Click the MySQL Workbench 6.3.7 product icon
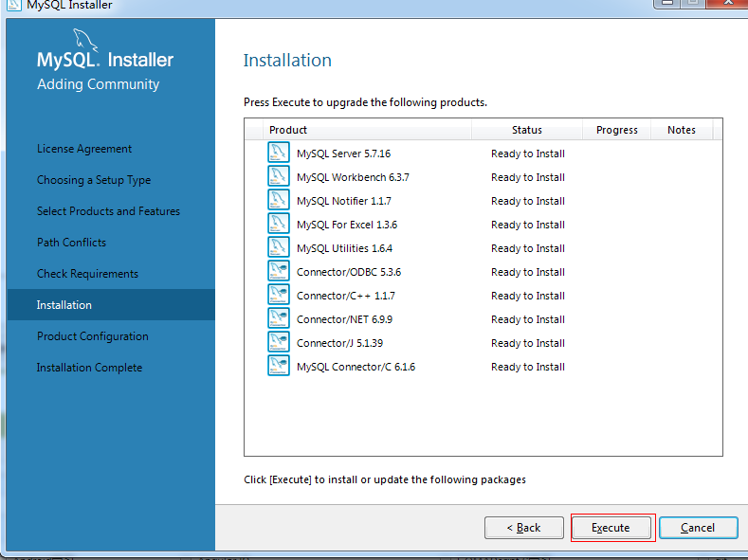Viewport: 748px width, 560px height. coord(279,177)
